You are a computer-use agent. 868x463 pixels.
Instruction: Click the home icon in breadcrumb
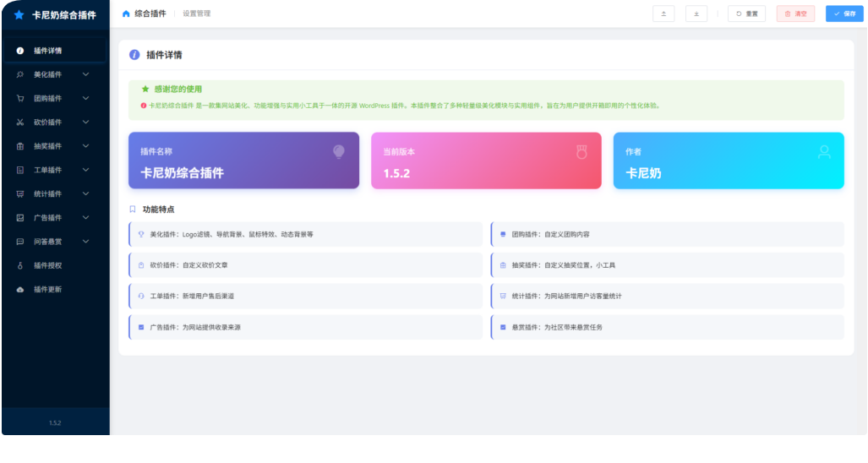click(x=126, y=14)
